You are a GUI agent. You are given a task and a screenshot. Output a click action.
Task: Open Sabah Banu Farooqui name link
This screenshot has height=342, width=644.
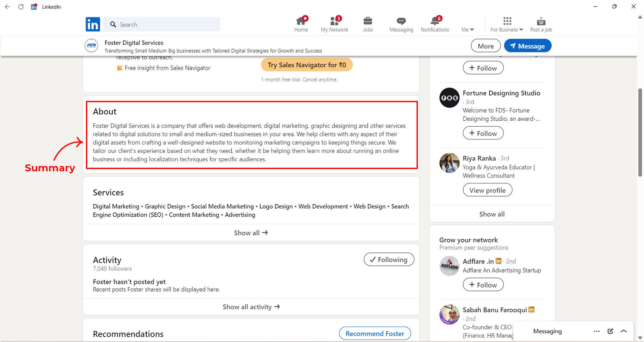point(495,310)
